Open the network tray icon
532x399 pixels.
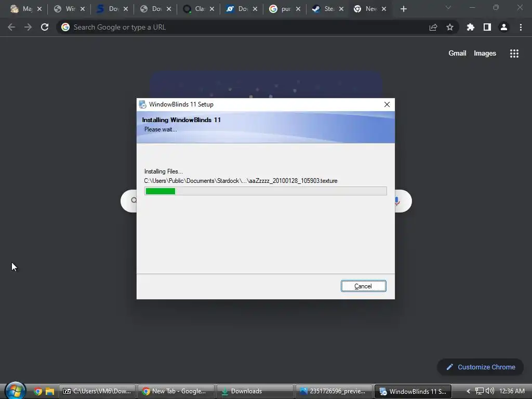click(479, 391)
